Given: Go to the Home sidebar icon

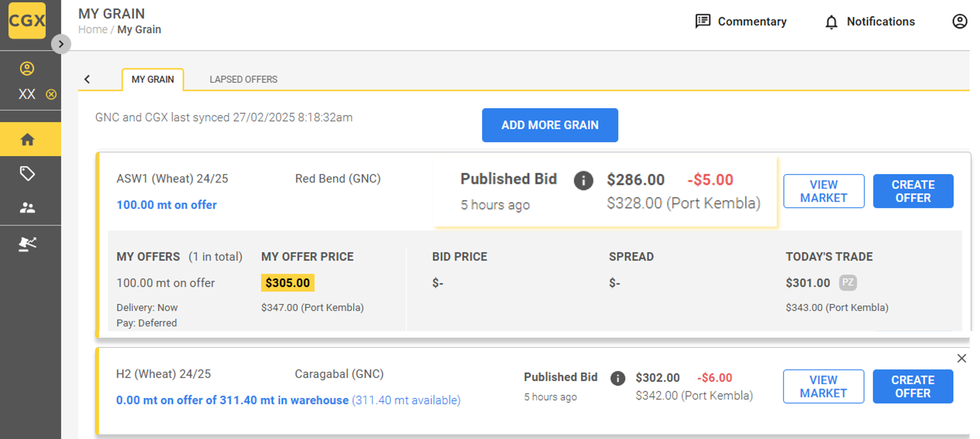Looking at the screenshot, I should [x=27, y=140].
